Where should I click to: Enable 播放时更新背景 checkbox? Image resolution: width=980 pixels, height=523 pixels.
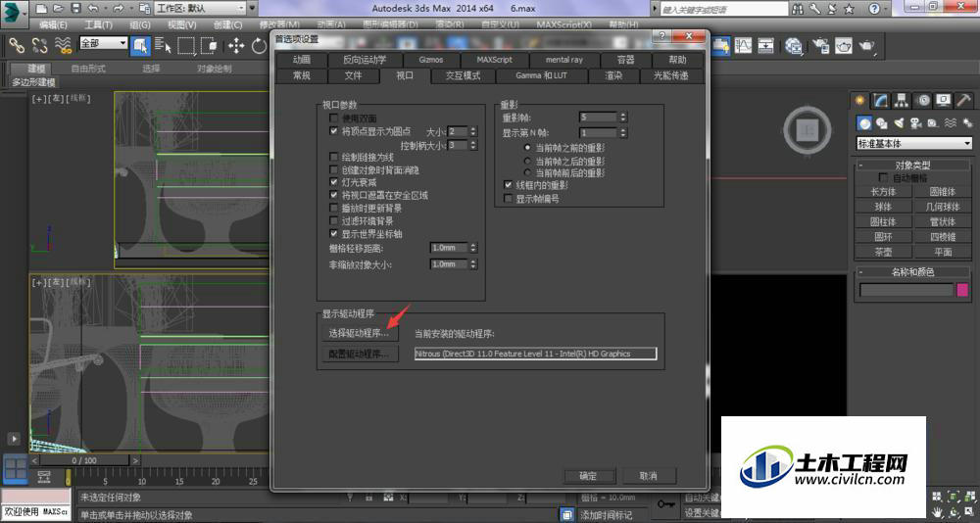(x=334, y=208)
